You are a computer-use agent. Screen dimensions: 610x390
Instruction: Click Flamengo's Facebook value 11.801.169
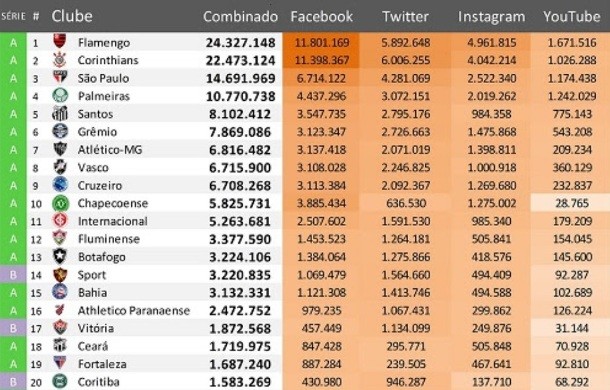pos(321,42)
